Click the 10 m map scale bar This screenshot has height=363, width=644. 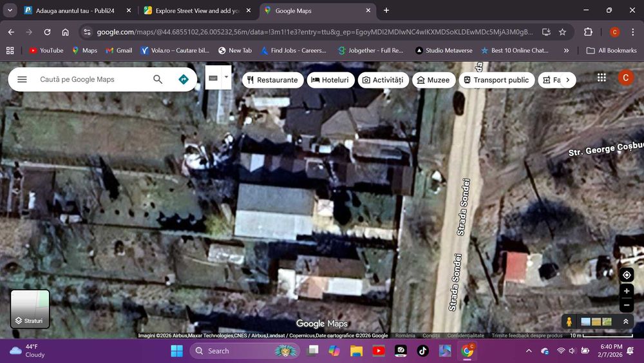[x=601, y=335]
